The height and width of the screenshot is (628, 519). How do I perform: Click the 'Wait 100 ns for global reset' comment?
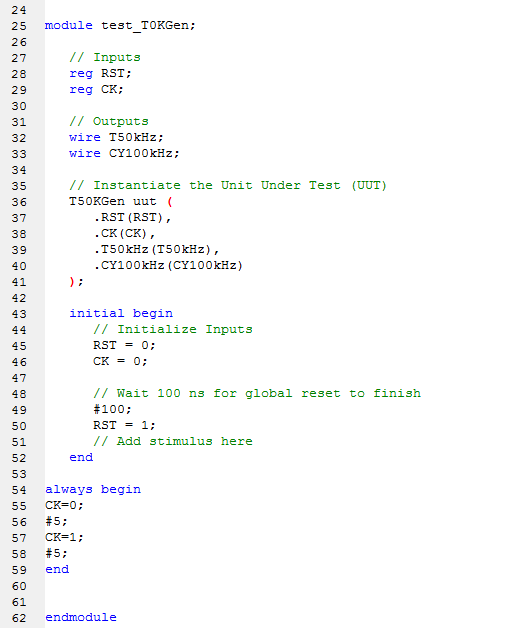(257, 393)
